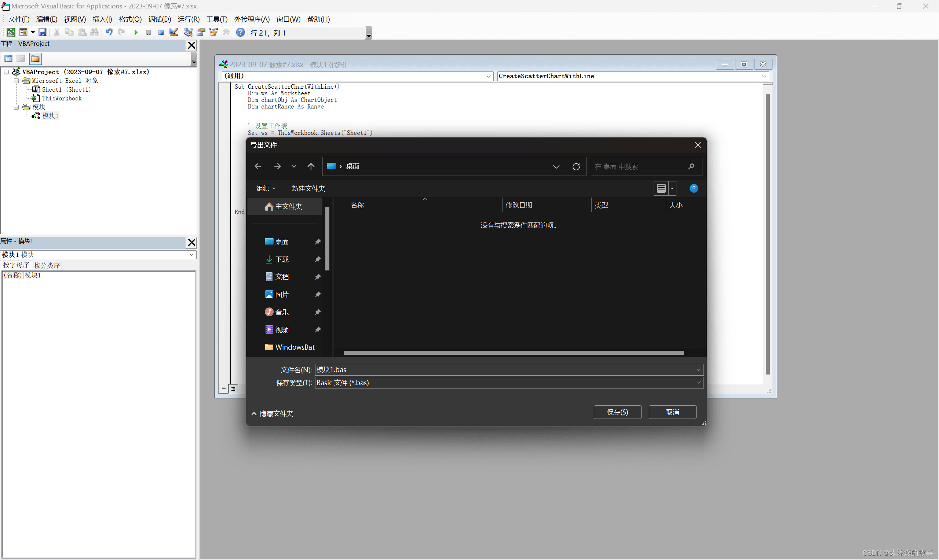Image resolution: width=939 pixels, height=560 pixels.
Task: Click the Find binoculars icon
Action: (x=94, y=33)
